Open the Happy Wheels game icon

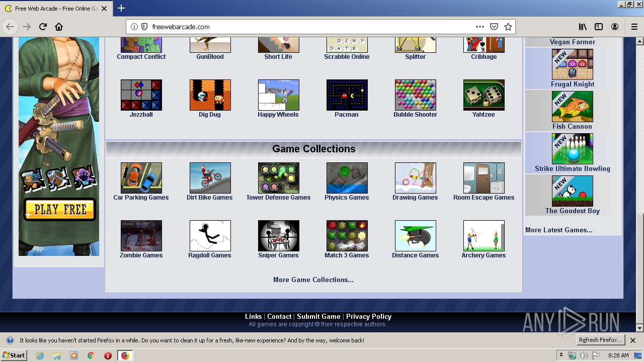(x=278, y=95)
